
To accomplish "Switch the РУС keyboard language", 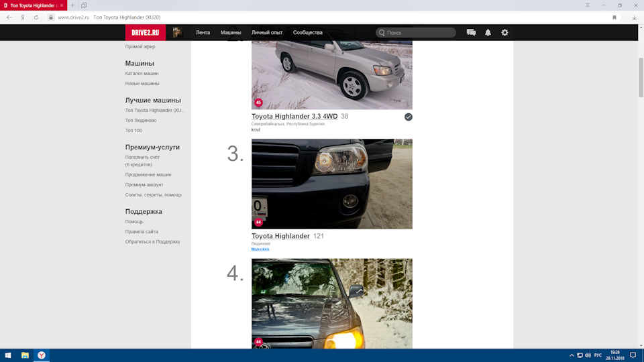I will [x=598, y=355].
